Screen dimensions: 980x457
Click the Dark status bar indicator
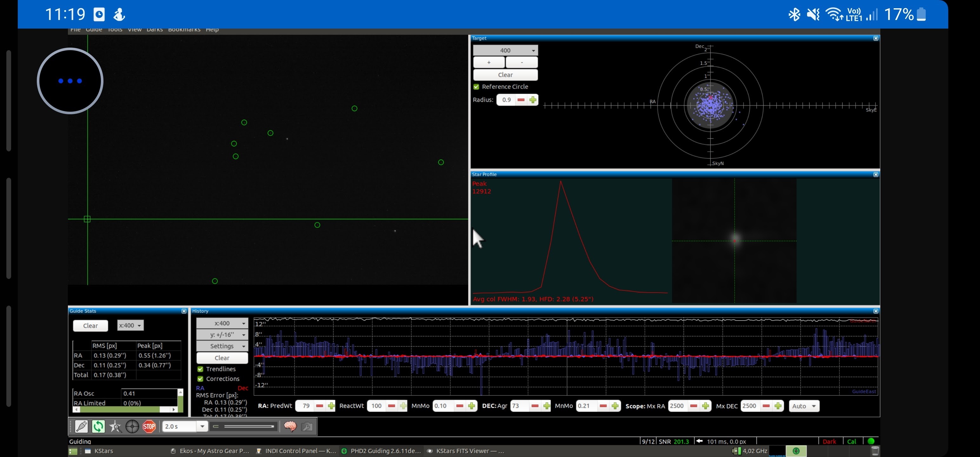click(829, 441)
